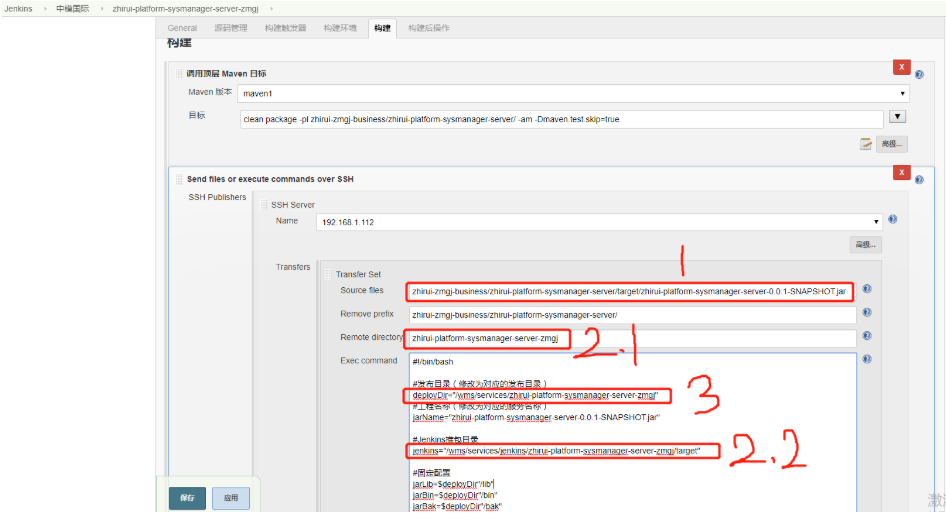This screenshot has width=946, height=515.
Task: Open the 中橡国际 breadcrumb link
Action: (x=72, y=8)
